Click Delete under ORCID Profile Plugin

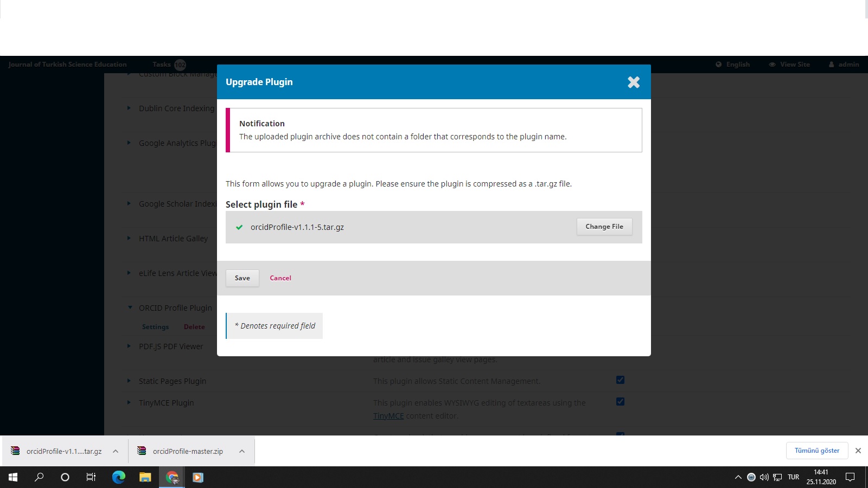(194, 327)
